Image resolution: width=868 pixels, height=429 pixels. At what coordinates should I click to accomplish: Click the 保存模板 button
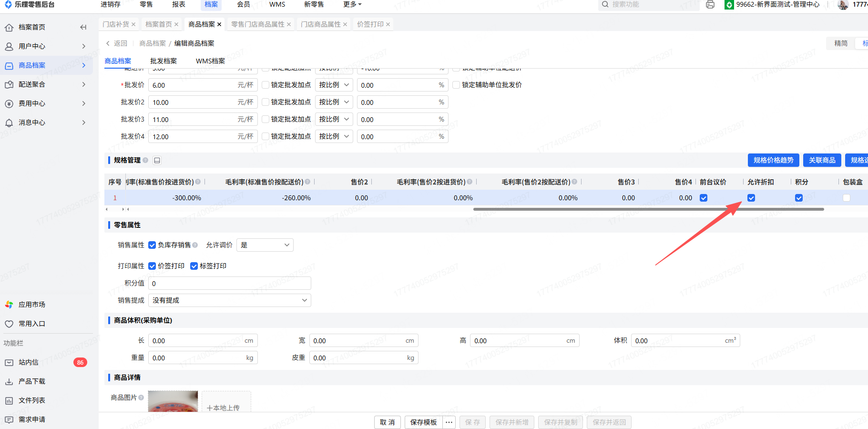[x=424, y=422]
